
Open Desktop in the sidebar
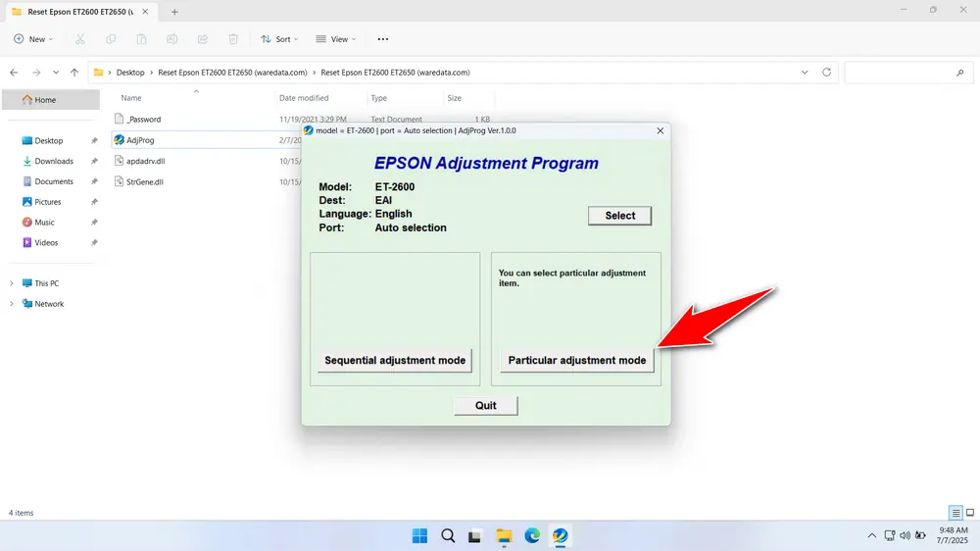tap(49, 141)
